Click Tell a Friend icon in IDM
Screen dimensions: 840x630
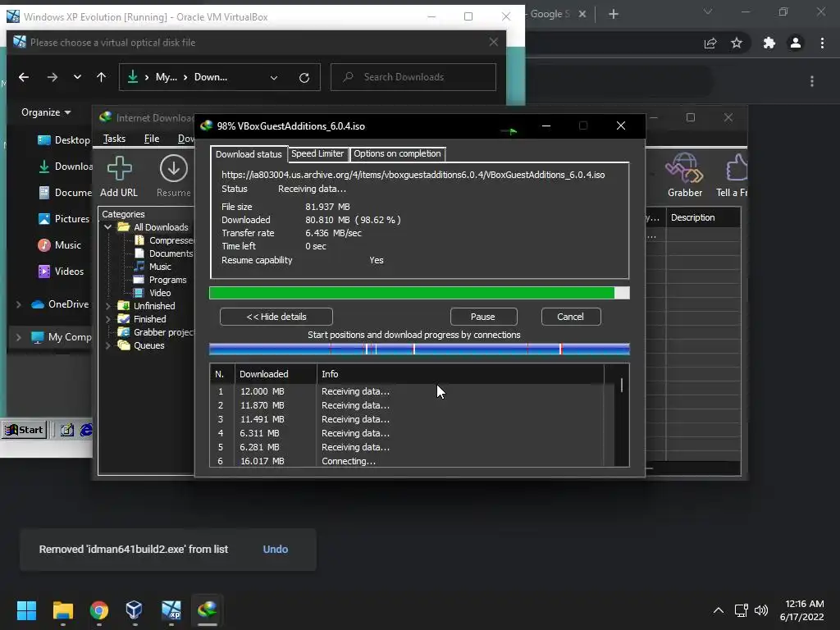(x=732, y=176)
